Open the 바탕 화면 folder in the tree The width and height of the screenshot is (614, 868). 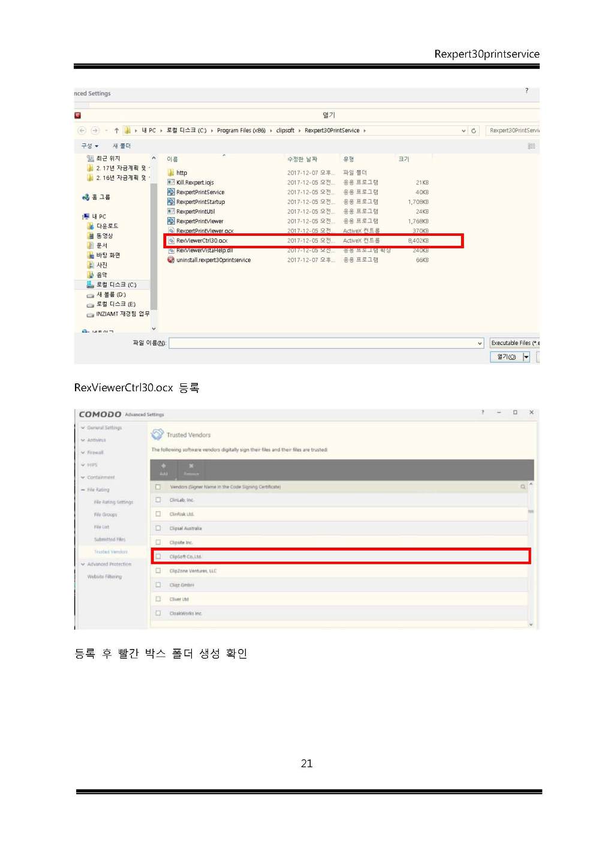(x=104, y=256)
